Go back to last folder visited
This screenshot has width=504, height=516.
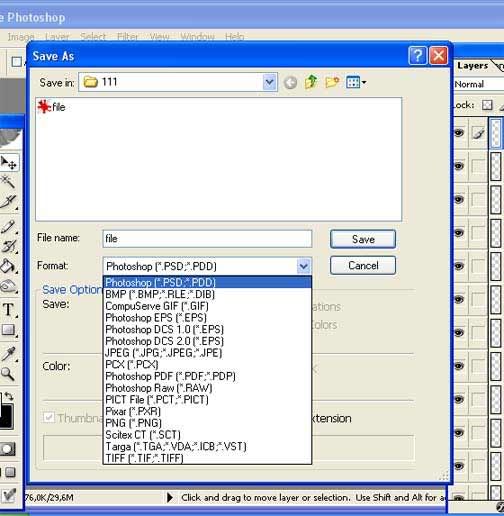(290, 82)
